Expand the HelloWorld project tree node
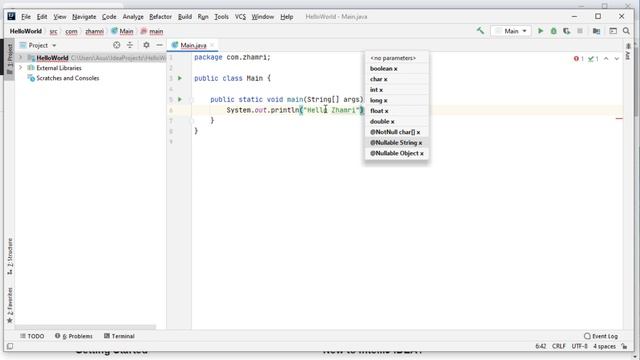 pyautogui.click(x=21, y=58)
